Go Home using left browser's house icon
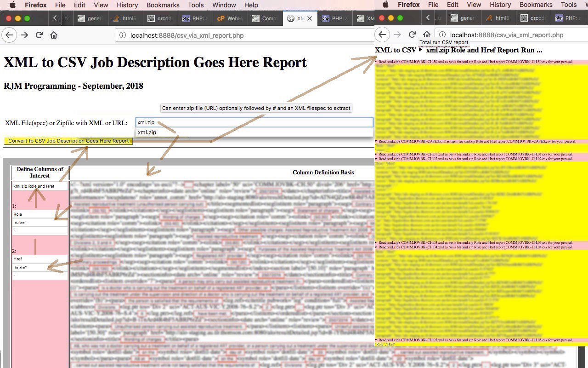 pyautogui.click(x=54, y=35)
